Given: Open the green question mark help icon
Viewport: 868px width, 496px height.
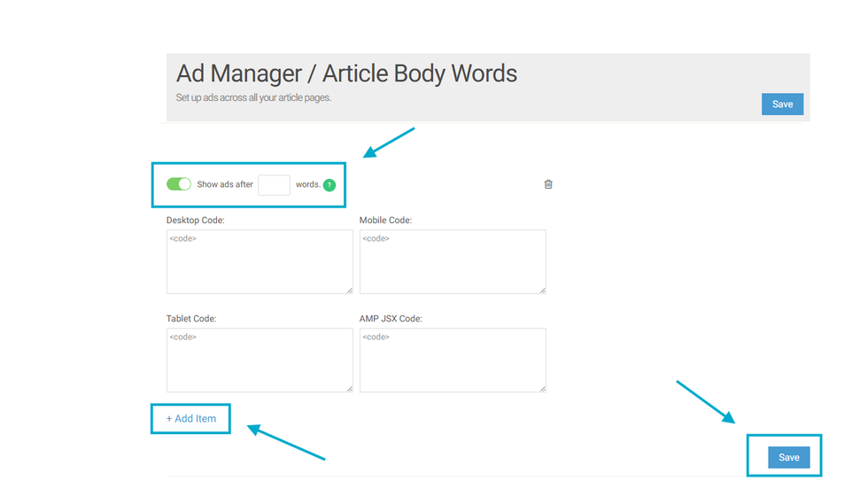Looking at the screenshot, I should click(x=329, y=185).
